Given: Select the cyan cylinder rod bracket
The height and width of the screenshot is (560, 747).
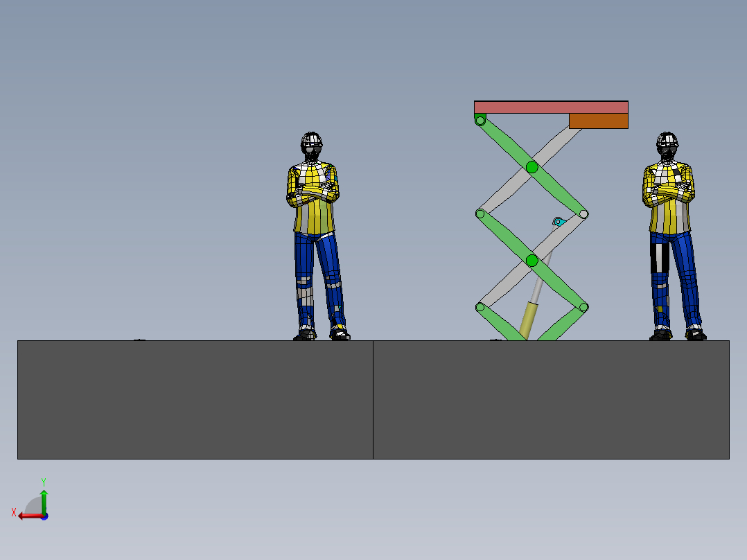Looking at the screenshot, I should (x=559, y=222).
